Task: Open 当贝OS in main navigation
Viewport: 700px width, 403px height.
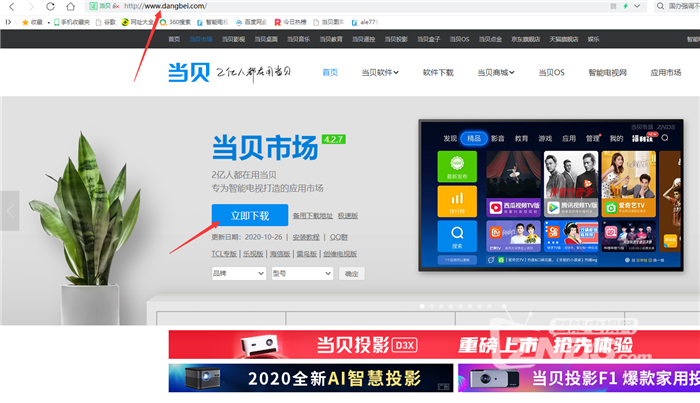Action: pos(551,72)
